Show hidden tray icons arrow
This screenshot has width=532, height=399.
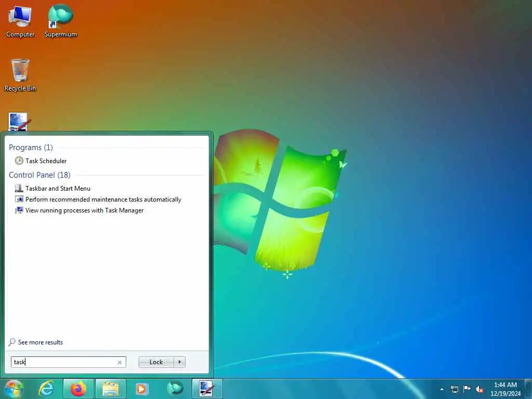click(x=442, y=389)
